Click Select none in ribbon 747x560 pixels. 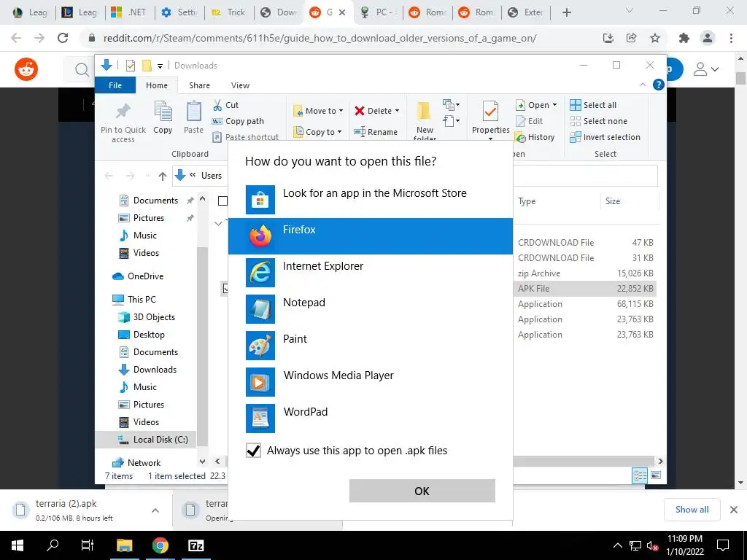coord(598,121)
